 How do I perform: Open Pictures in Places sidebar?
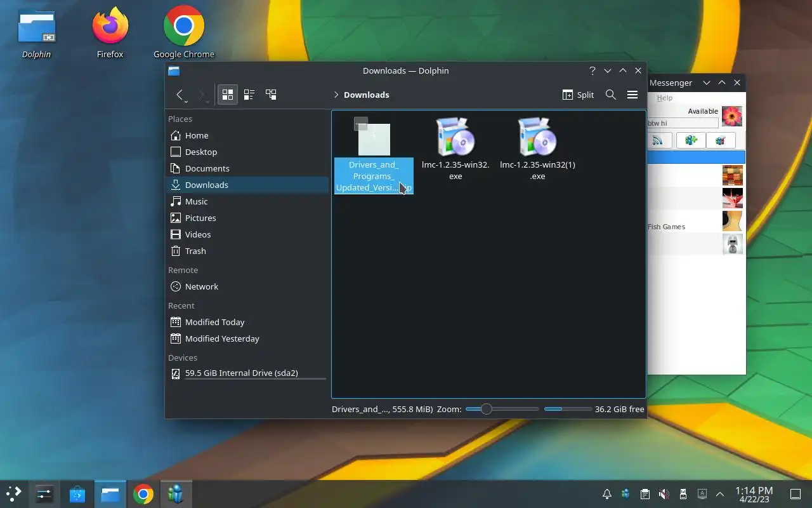(x=247, y=218)
